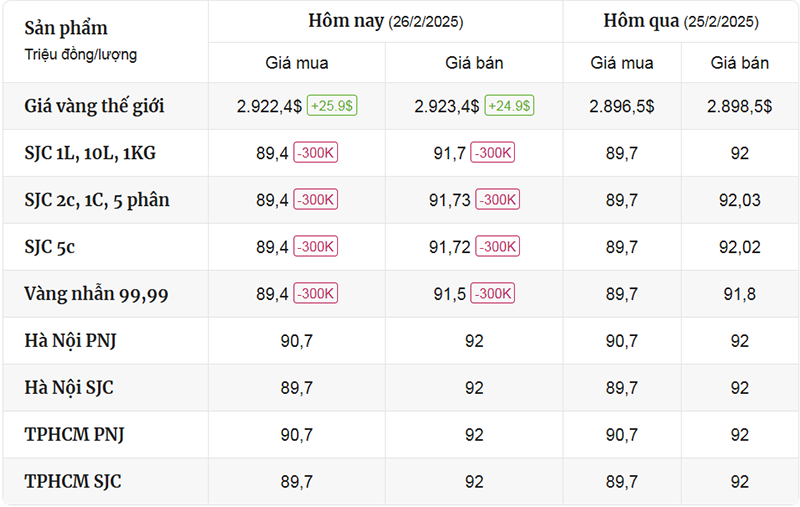
Task: Select the Giá vàng thế giới row label
Action: [x=94, y=106]
